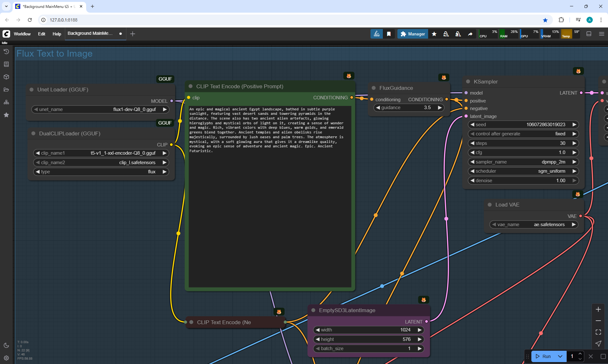Click the bookmark icon in top toolbar
Screen dimensions: 608x364
click(389, 34)
